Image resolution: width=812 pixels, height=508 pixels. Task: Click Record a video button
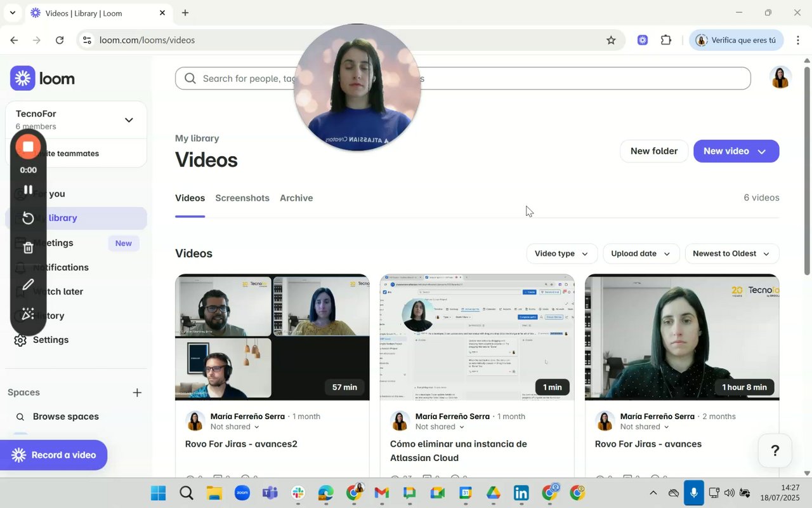53,455
